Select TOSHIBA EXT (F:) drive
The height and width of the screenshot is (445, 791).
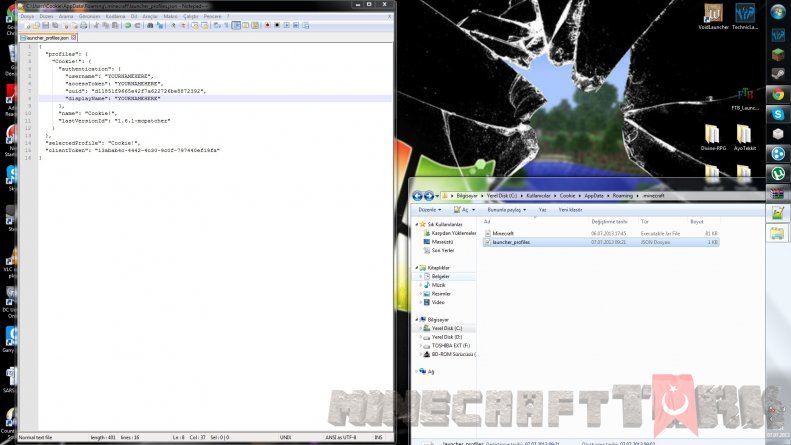tap(450, 346)
